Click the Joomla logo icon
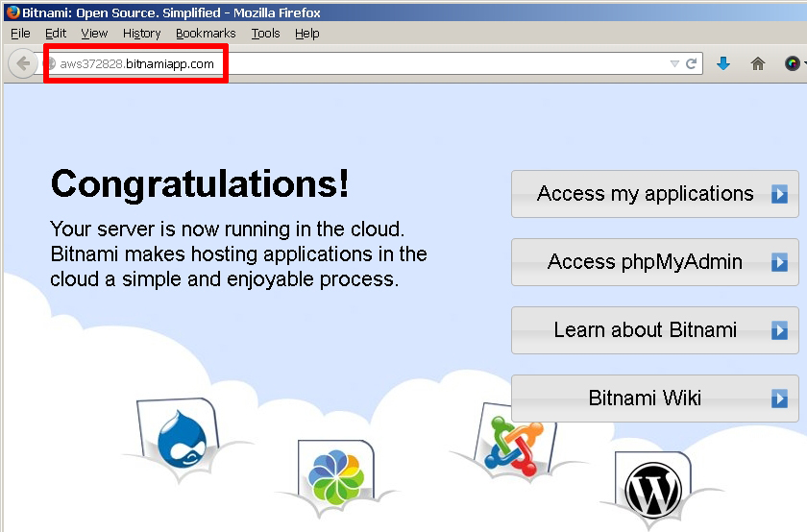The image size is (807, 532). tap(514, 446)
